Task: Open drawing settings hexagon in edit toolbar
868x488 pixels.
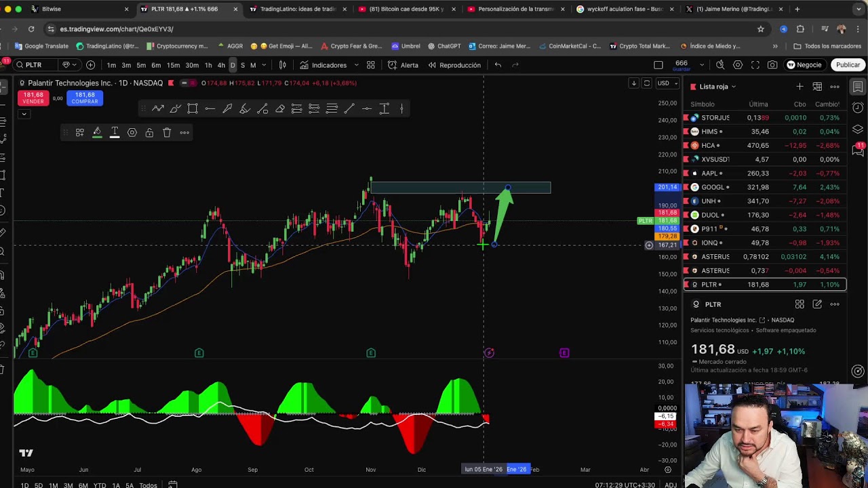Action: coord(132,133)
